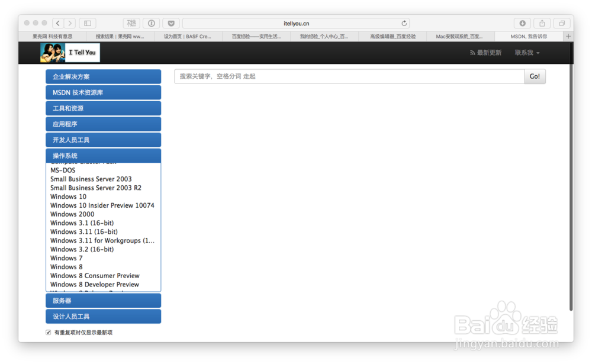
Task: Switch to the 我的经验_个人中心 tab
Action: coord(324,37)
